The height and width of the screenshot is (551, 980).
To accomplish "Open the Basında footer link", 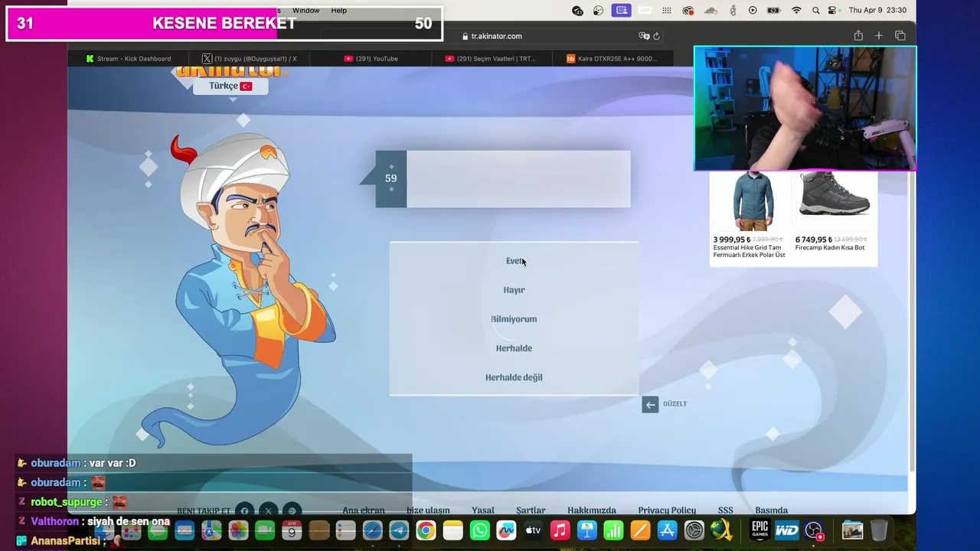I will point(771,510).
